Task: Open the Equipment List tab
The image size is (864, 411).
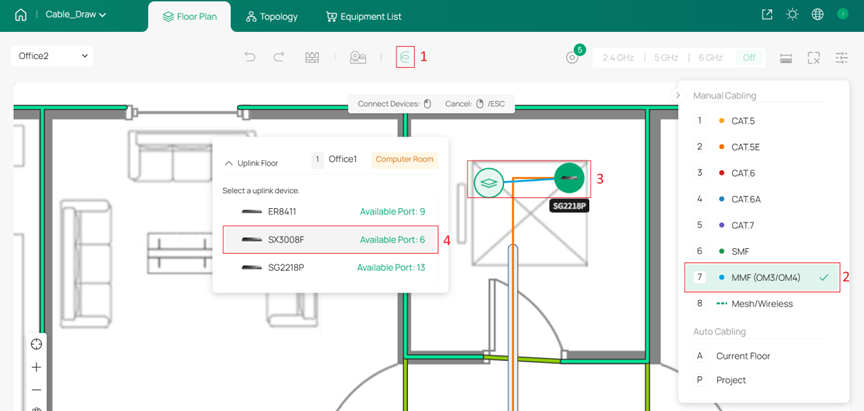Action: pyautogui.click(x=363, y=17)
